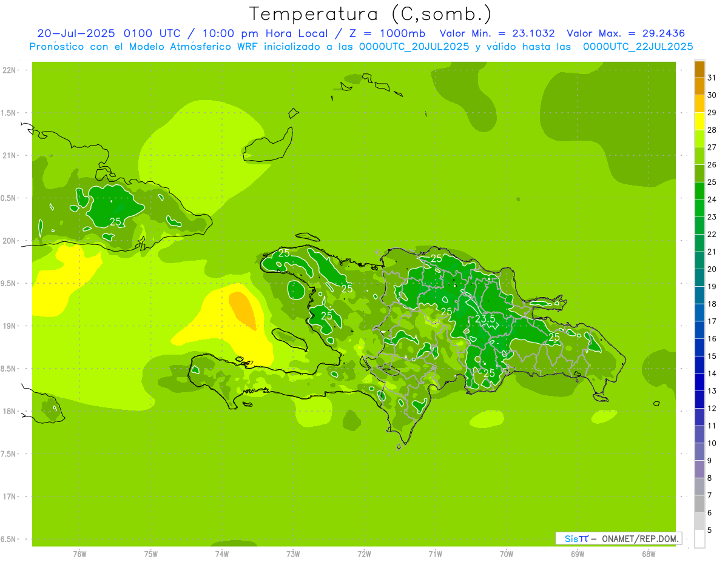Click the colorbar label "17"
This screenshot has width=728, height=562.
(x=712, y=321)
